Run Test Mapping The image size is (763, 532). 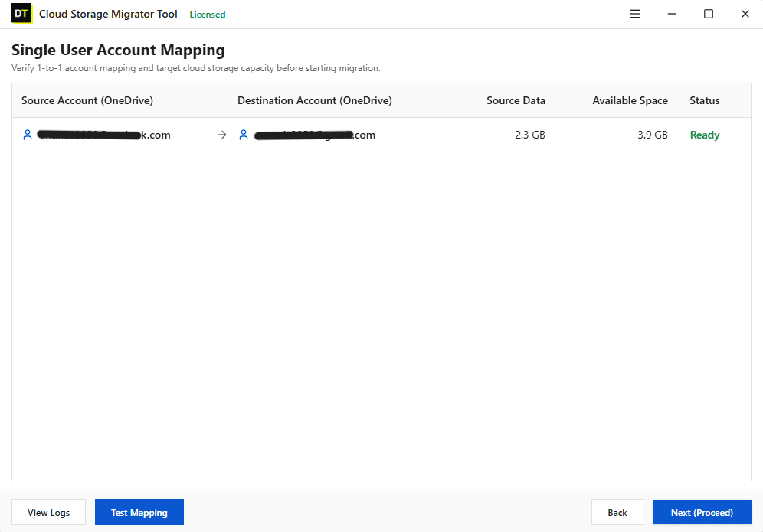[x=139, y=513]
